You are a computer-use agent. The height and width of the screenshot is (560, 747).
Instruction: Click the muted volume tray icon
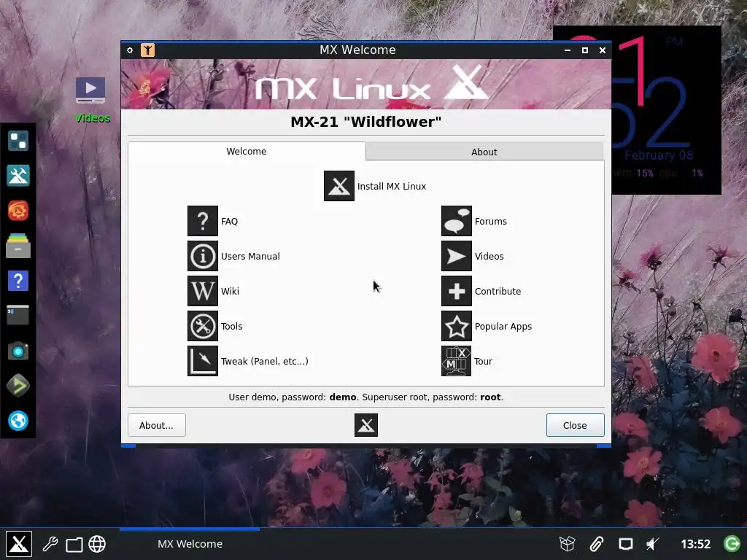click(x=652, y=544)
